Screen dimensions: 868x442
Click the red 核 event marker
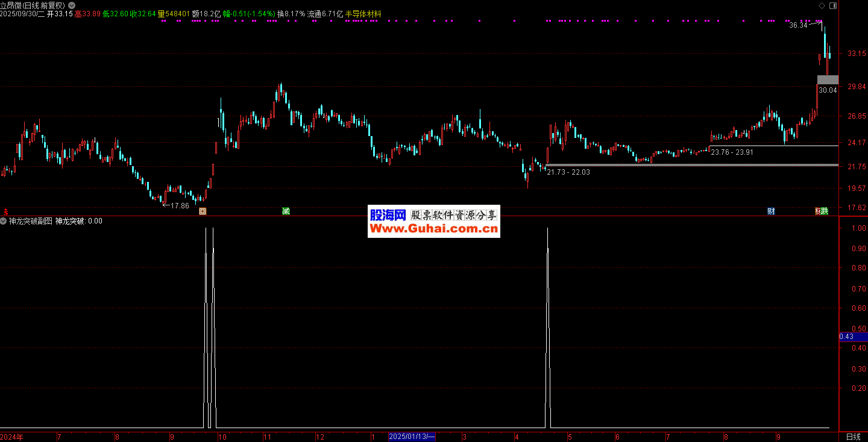tap(818, 211)
